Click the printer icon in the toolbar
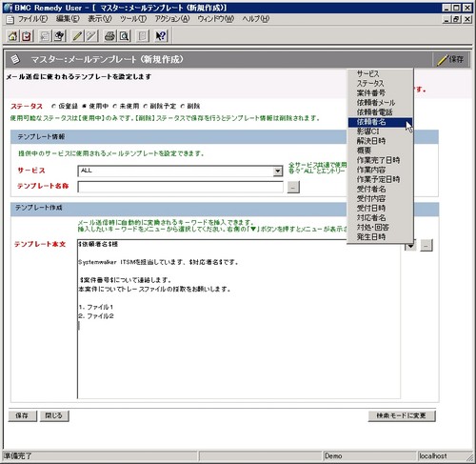The height and width of the screenshot is (464, 476). (109, 36)
